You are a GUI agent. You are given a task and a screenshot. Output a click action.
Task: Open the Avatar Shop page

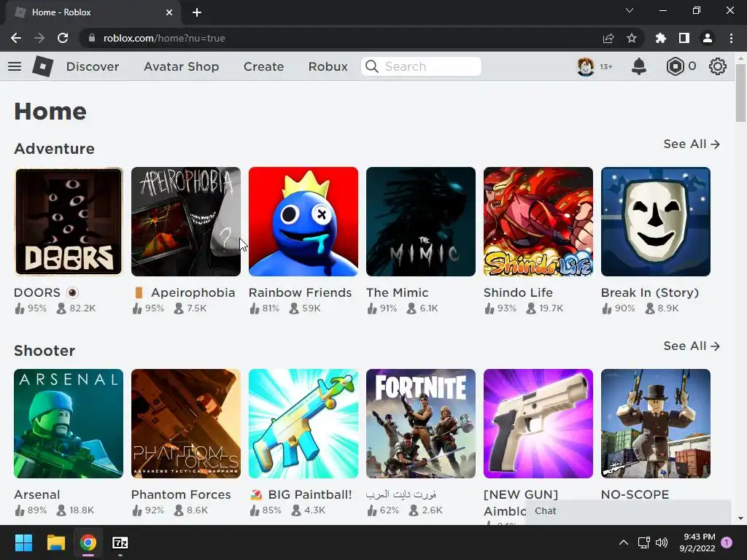pyautogui.click(x=181, y=66)
